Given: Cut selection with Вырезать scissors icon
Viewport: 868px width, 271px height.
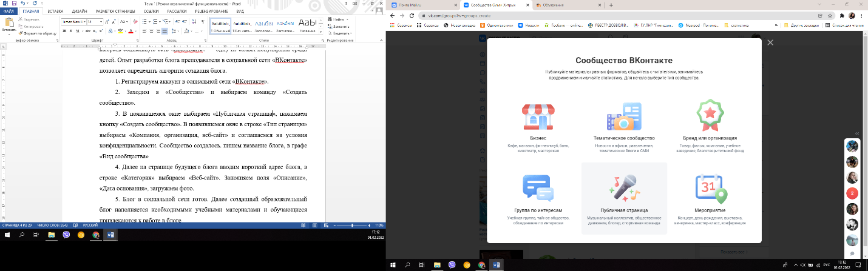Looking at the screenshot, I should [x=29, y=19].
